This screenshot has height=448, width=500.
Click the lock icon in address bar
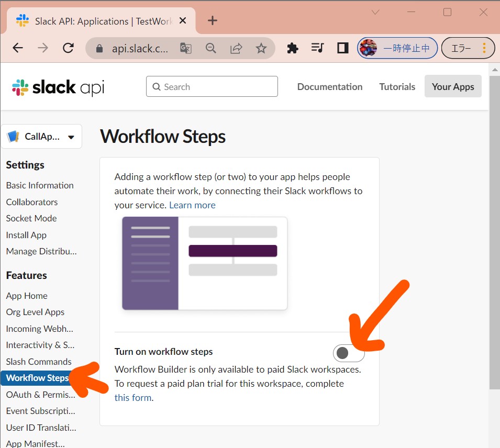(99, 49)
